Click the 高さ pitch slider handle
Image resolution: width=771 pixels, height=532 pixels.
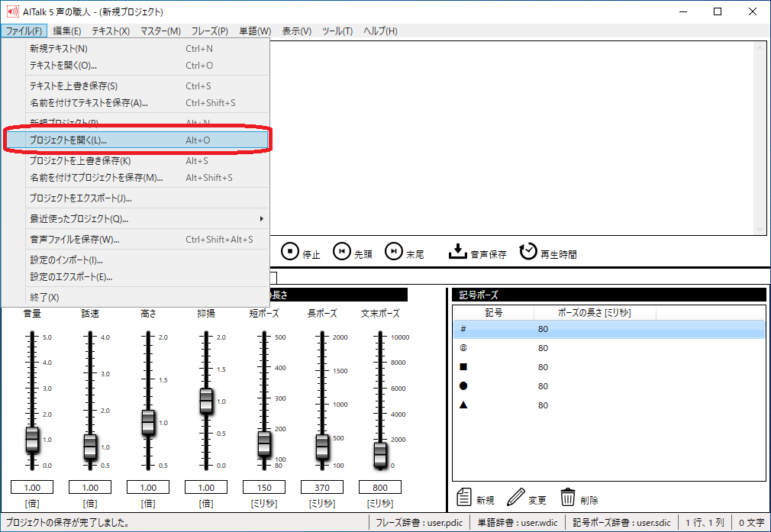pos(148,422)
